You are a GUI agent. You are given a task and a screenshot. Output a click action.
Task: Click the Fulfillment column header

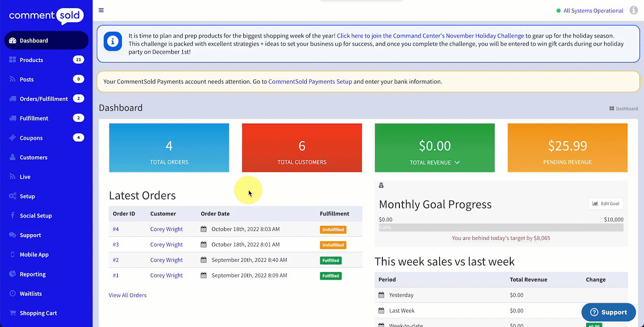[335, 214]
